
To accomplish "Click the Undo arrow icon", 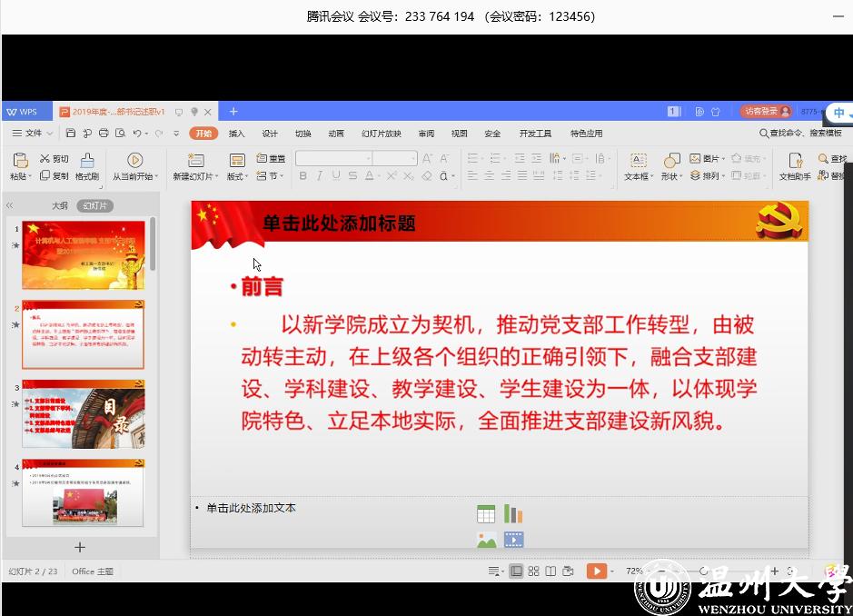I will tap(136, 134).
